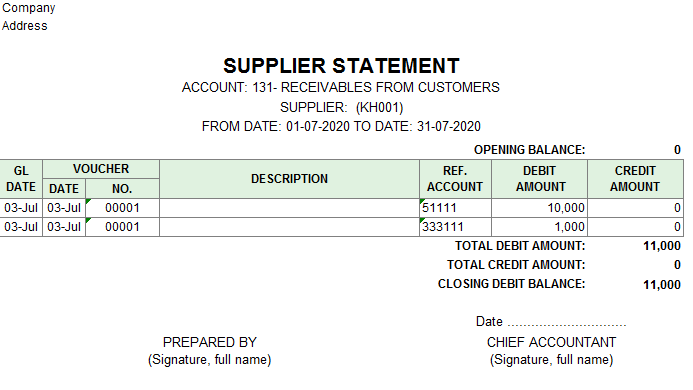This screenshot has width=693, height=390.
Task: Select the TOTAL DEBIT AMOUNT value 11,000
Action: pyautogui.click(x=662, y=246)
